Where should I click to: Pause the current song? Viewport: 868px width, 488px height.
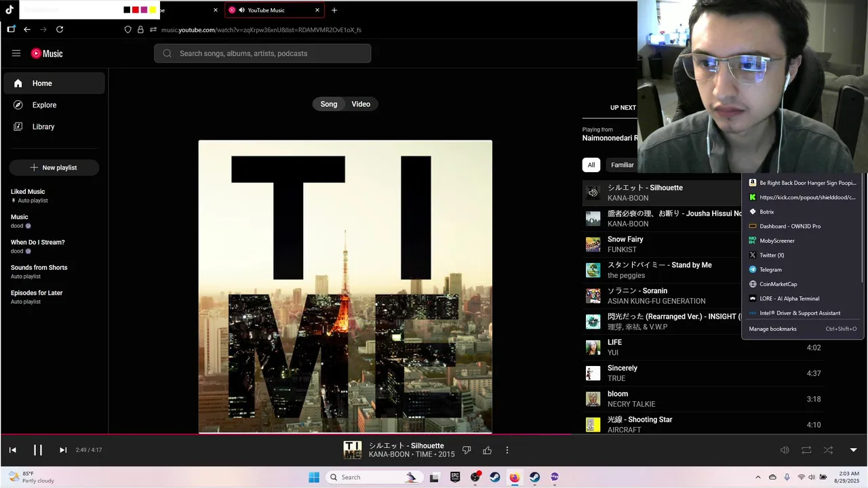coord(38,450)
